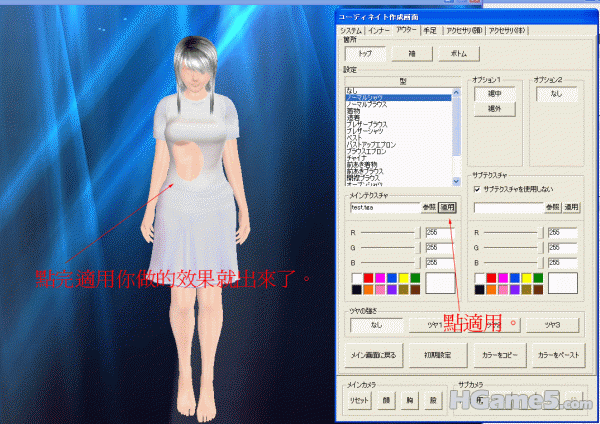
Task: Open the システム tab
Action: point(352,31)
